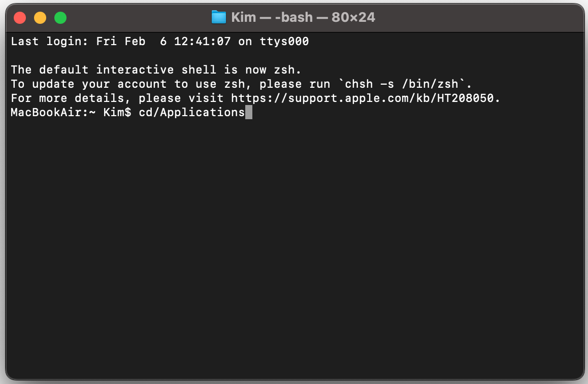Click the gray cursor block after Applications

(248, 113)
